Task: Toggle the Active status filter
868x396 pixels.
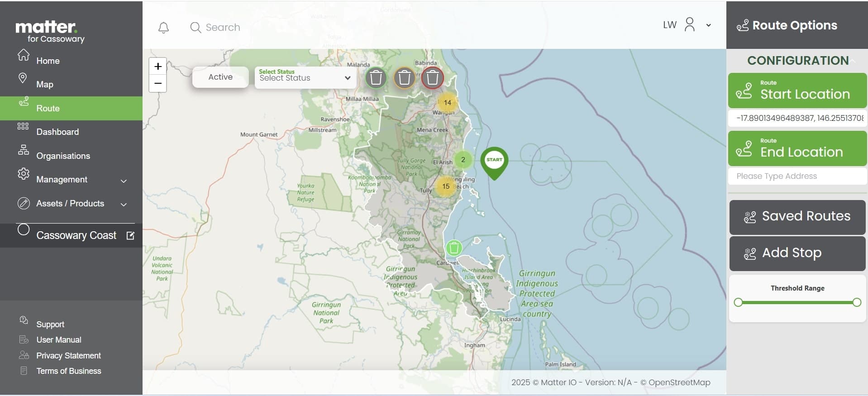Action: click(220, 77)
